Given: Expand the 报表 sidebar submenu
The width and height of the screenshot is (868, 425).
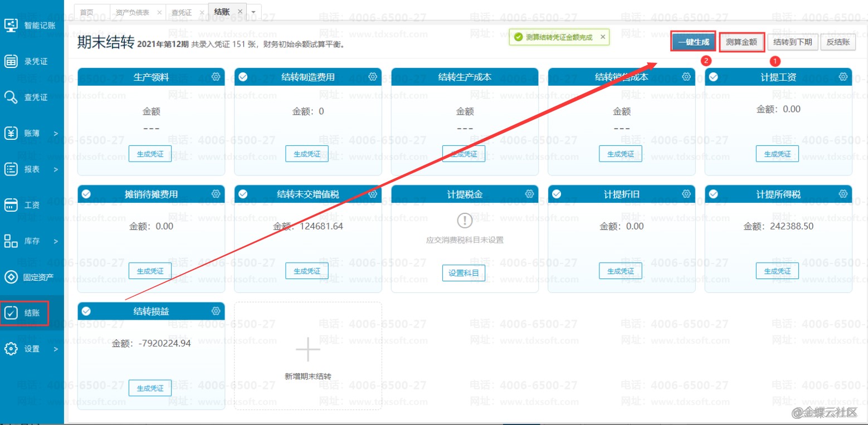Looking at the screenshot, I should [x=55, y=169].
